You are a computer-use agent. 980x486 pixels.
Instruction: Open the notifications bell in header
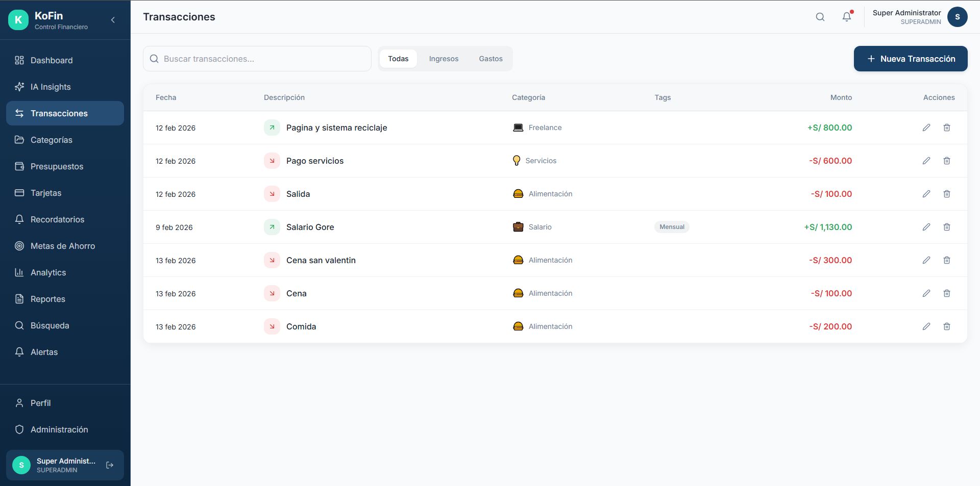(x=846, y=17)
